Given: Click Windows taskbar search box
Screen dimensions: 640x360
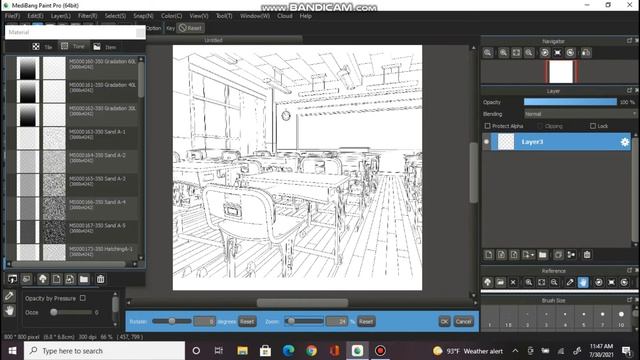Looking at the screenshot, I should 104,351.
